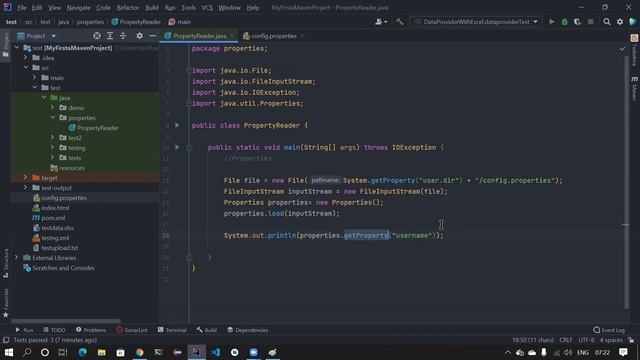Expand the main folder
The width and height of the screenshot is (640, 360).
[35, 78]
